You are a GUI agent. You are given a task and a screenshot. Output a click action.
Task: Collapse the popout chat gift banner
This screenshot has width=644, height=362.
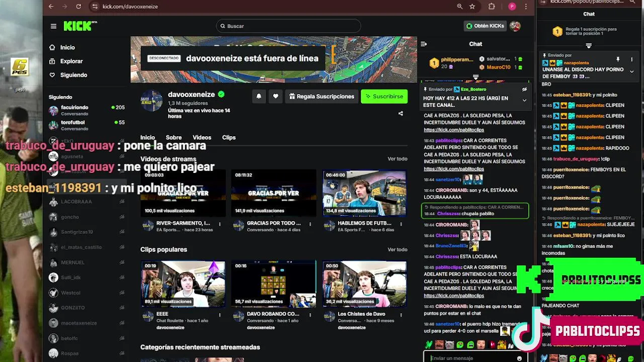click(589, 46)
